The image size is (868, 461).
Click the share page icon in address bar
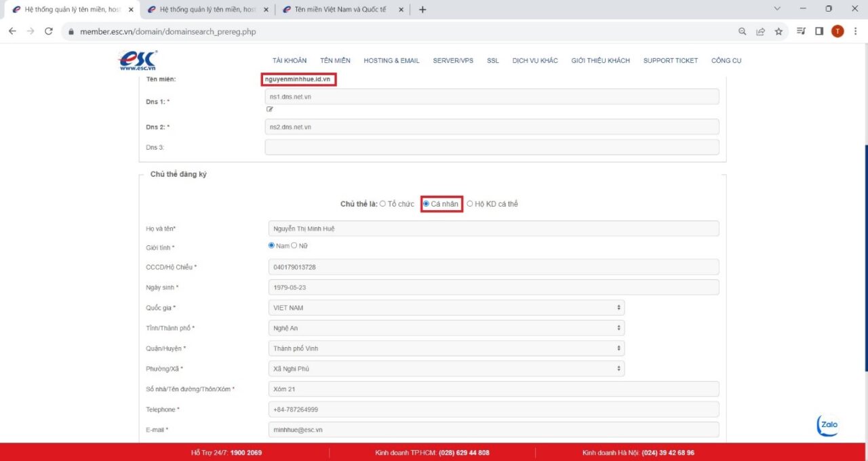click(761, 31)
